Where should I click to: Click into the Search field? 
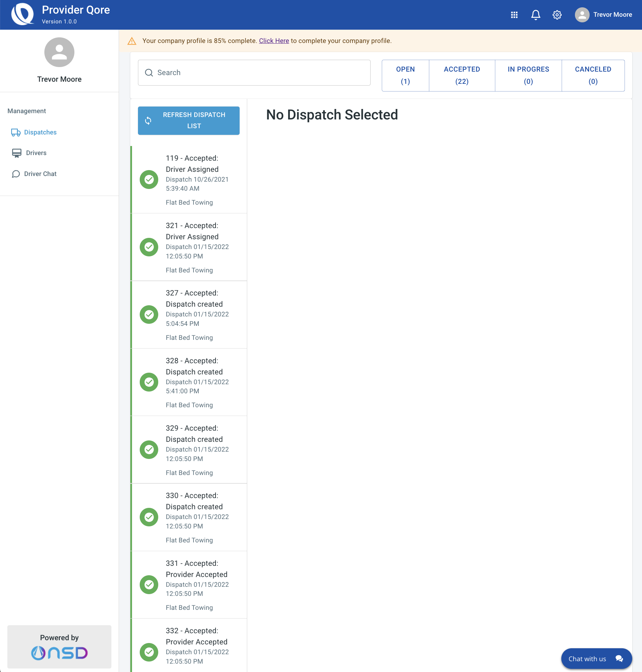pyautogui.click(x=254, y=73)
